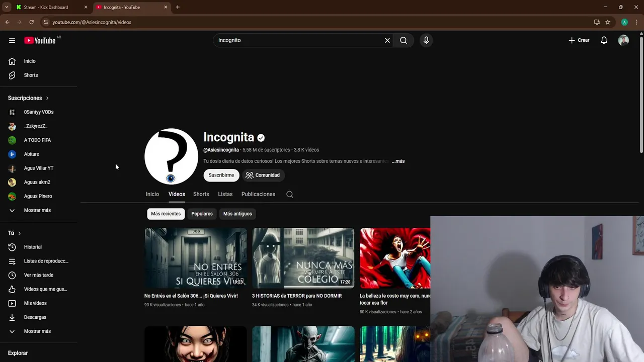Select the Más recientes filter chip
644x362 pixels.
(x=166, y=214)
